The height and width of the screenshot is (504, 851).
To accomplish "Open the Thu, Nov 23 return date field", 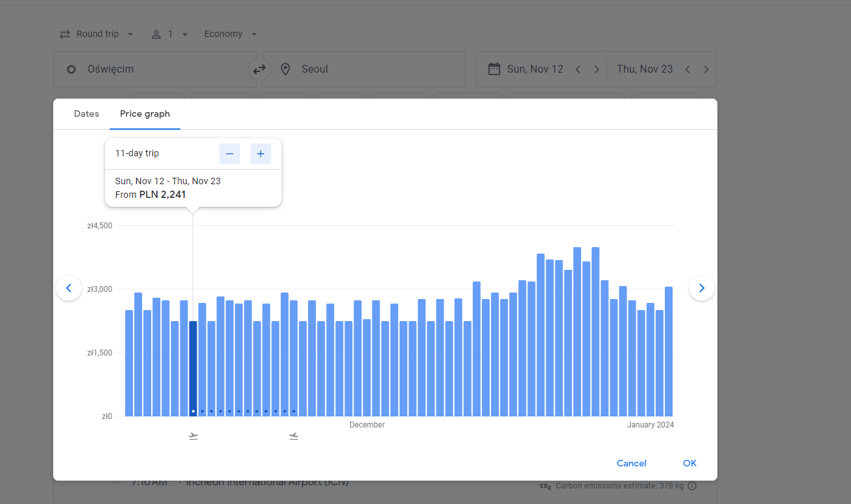I will [x=645, y=69].
